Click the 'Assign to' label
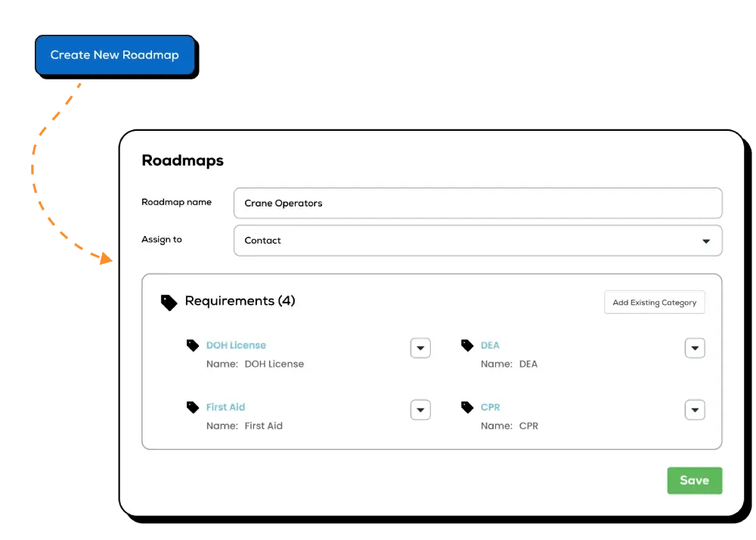The height and width of the screenshot is (540, 756). click(x=162, y=240)
